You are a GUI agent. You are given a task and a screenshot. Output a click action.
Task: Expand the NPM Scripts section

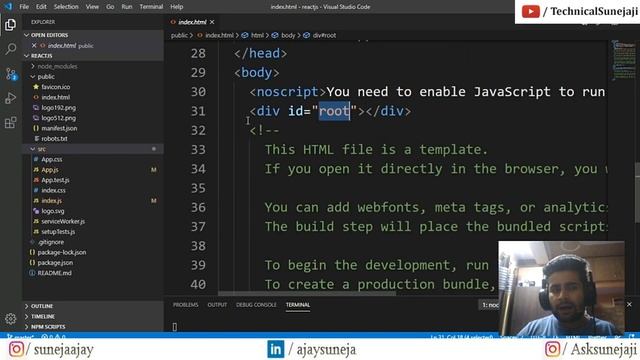tap(93, 327)
